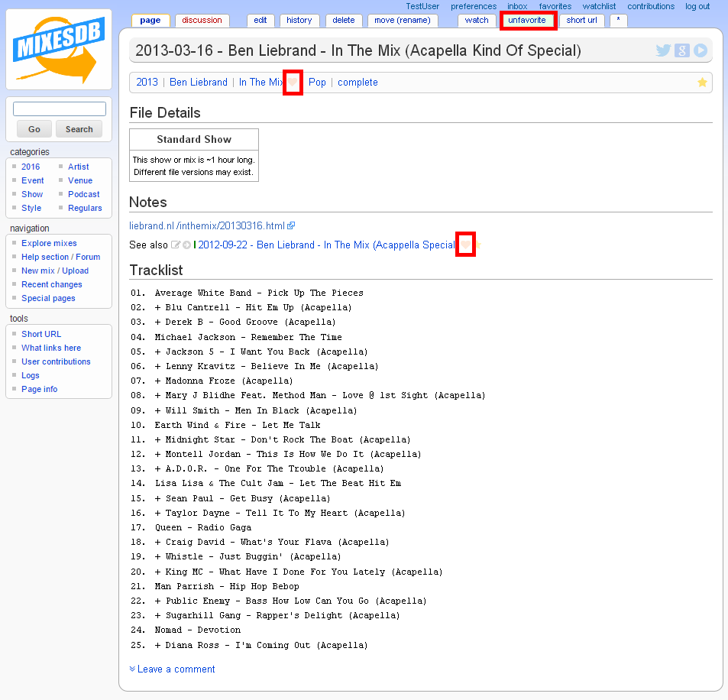This screenshot has height=700, width=728.
Task: Click star icon beside 2012-09-22 mix link
Action: click(x=477, y=245)
